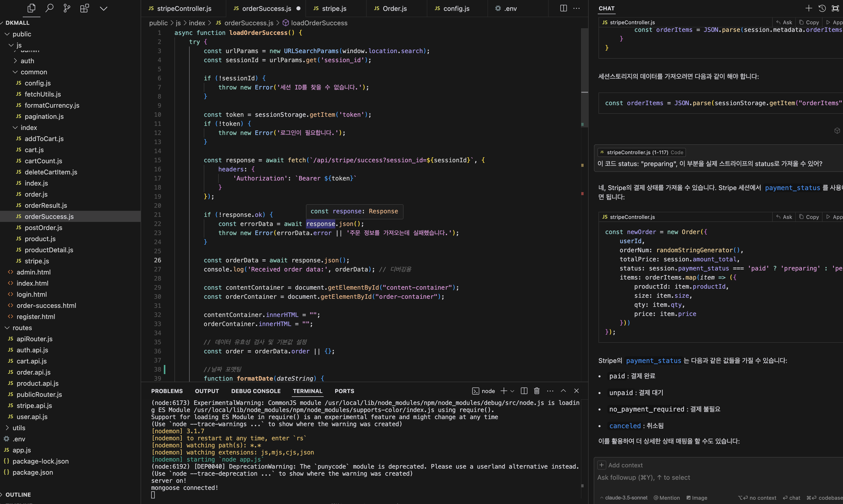843x504 pixels.
Task: Show chat history clock icon
Action: pos(822,8)
